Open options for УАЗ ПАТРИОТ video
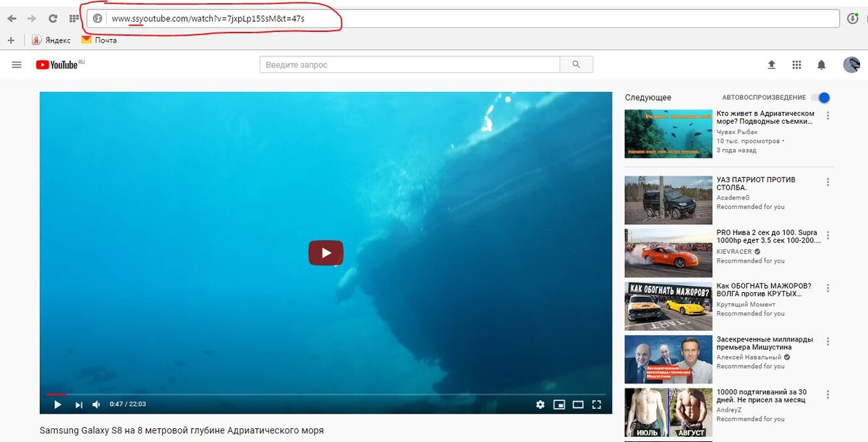 [827, 182]
